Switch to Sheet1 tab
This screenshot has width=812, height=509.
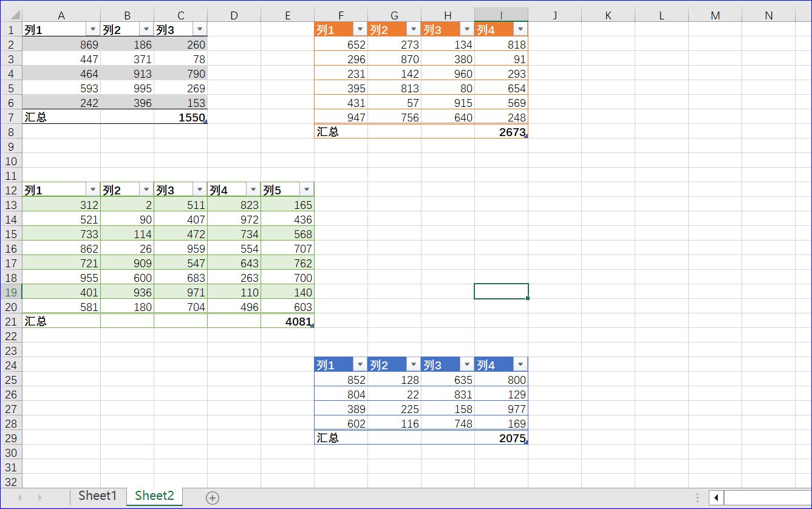pyautogui.click(x=97, y=496)
